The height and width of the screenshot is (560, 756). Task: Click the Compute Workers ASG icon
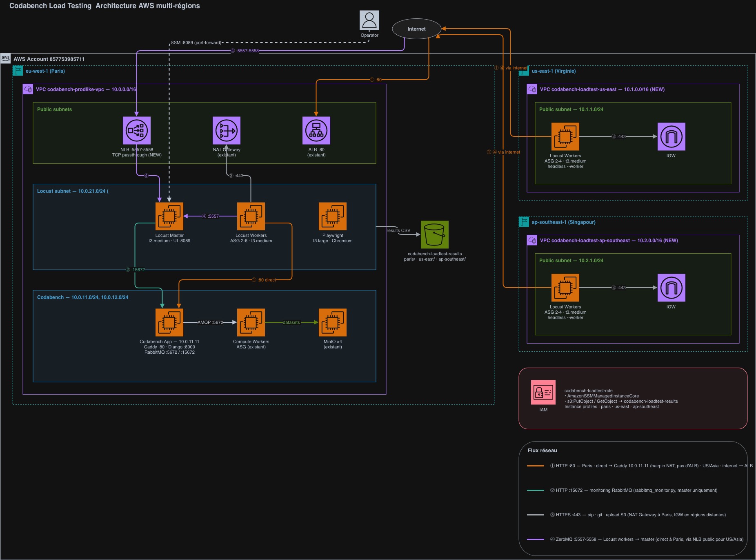point(251,323)
